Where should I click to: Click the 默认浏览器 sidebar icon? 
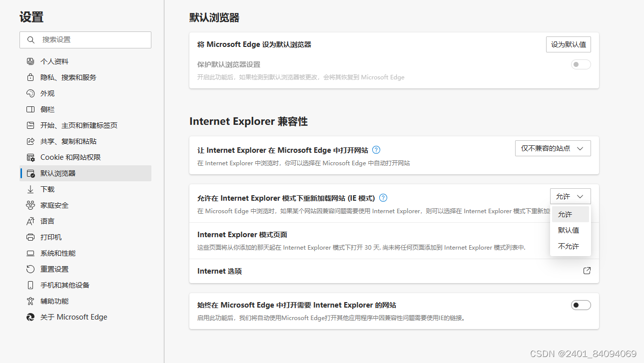(30, 173)
